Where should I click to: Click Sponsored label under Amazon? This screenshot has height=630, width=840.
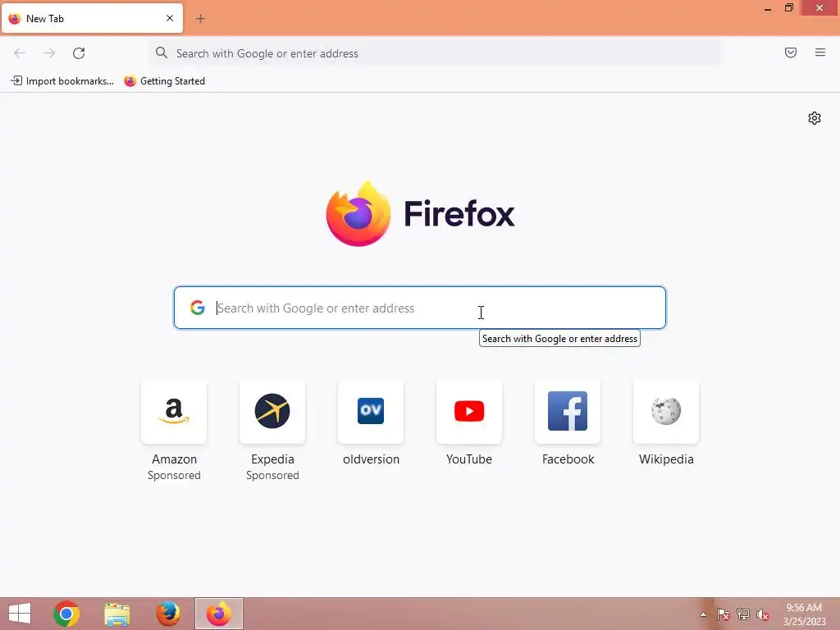(174, 475)
